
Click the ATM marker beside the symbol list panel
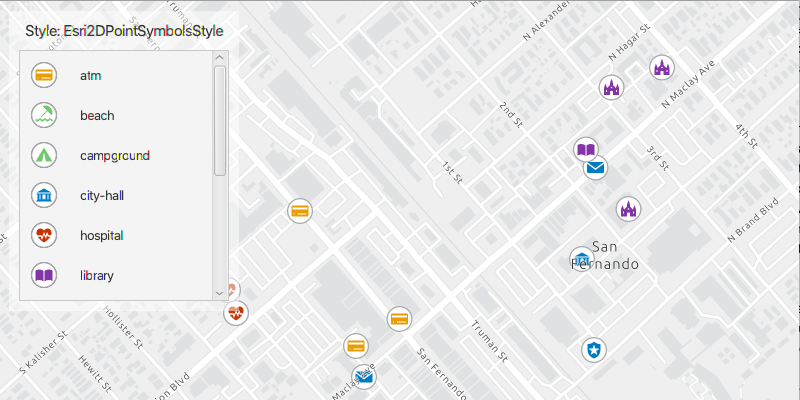pos(299,211)
